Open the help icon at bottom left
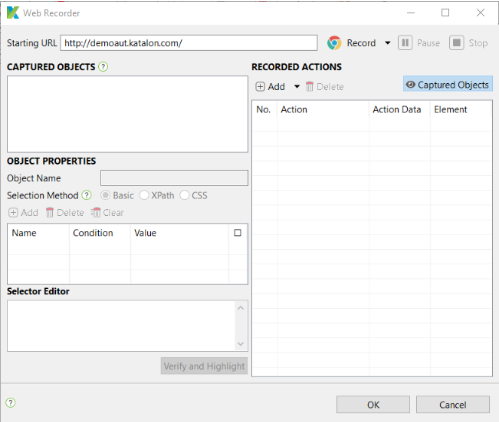499x422 pixels. (x=11, y=403)
